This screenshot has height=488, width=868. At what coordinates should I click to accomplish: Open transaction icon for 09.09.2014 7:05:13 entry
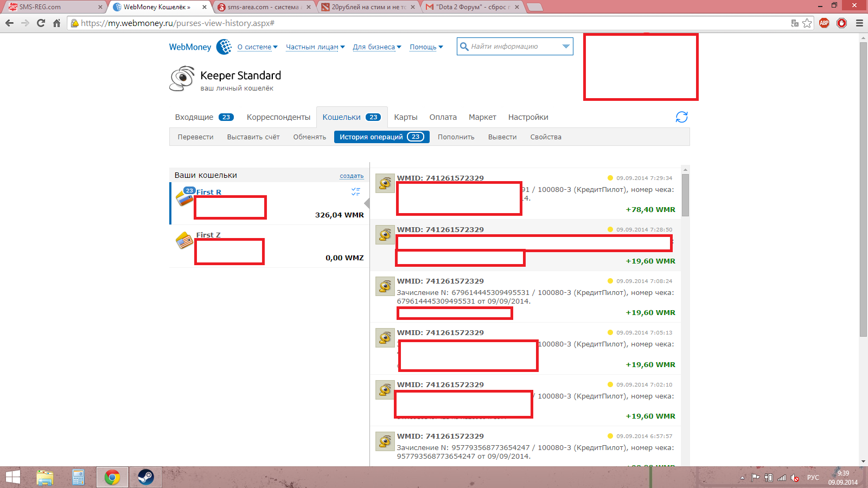pyautogui.click(x=385, y=338)
